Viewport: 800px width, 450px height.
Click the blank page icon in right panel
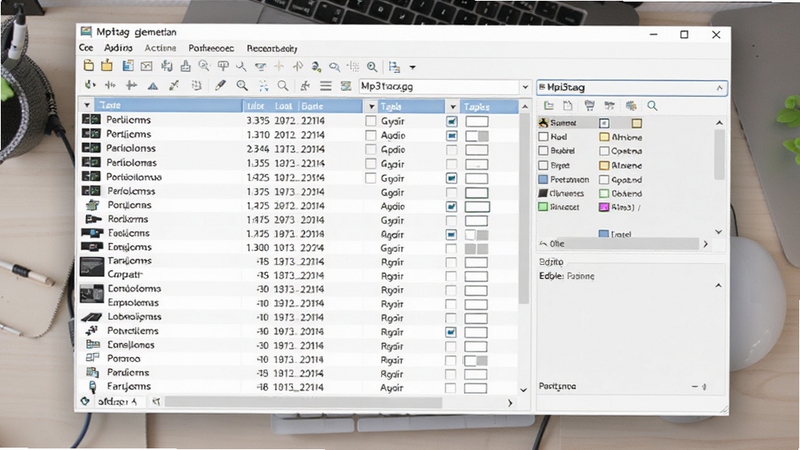pyautogui.click(x=568, y=106)
